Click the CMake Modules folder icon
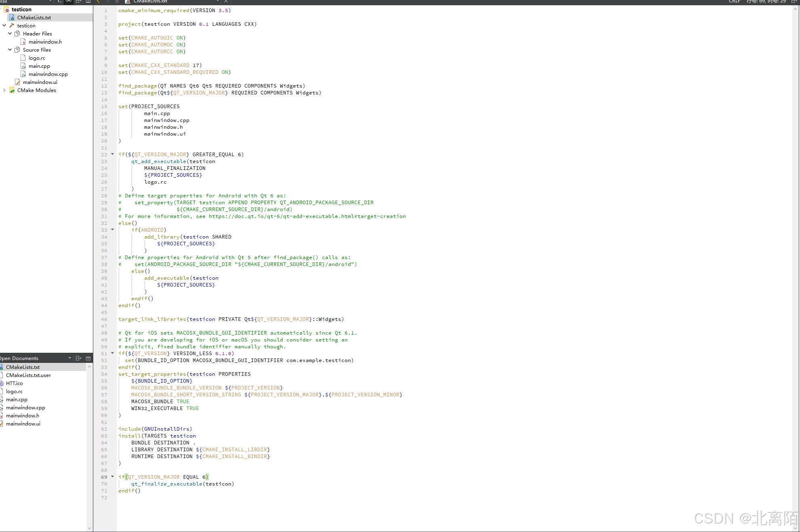 (x=12, y=90)
